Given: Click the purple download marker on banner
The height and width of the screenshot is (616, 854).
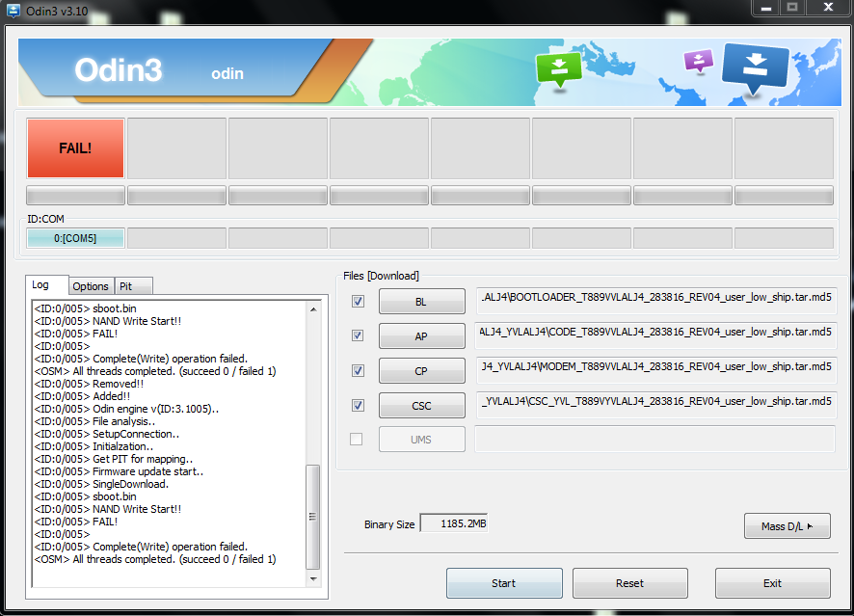Looking at the screenshot, I should coord(698,61).
